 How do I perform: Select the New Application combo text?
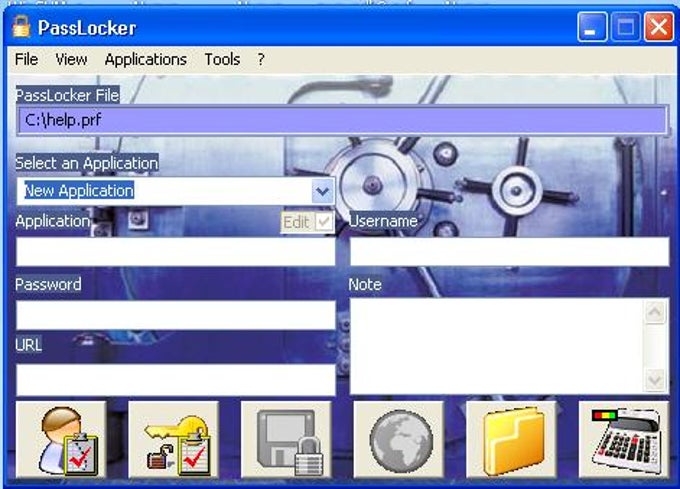pos(79,191)
